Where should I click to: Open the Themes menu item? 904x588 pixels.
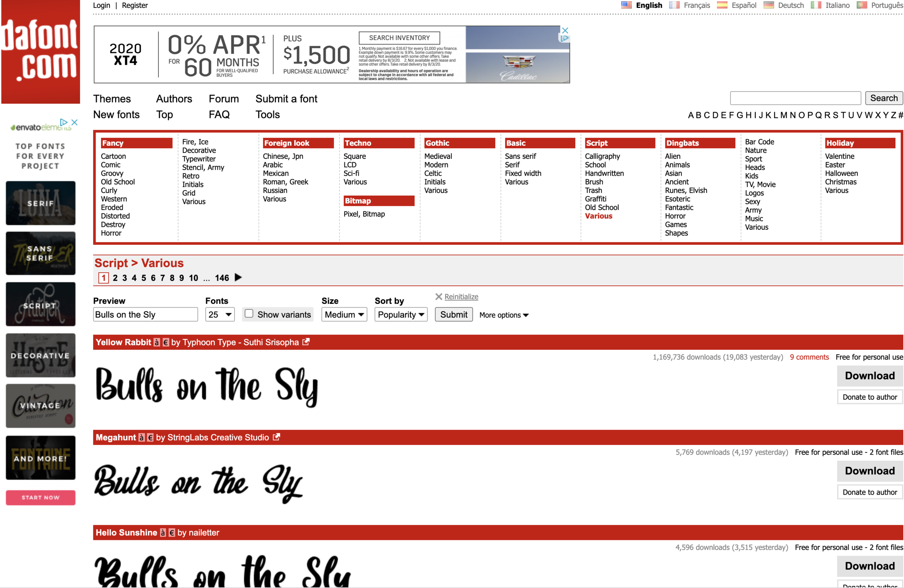(112, 99)
